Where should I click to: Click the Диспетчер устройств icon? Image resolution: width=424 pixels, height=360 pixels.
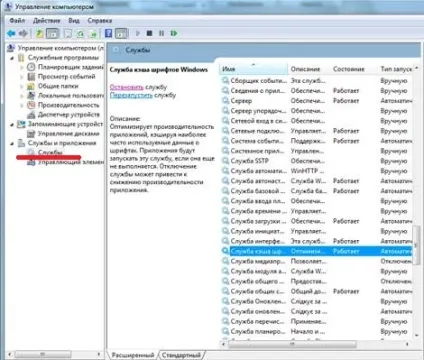31,115
